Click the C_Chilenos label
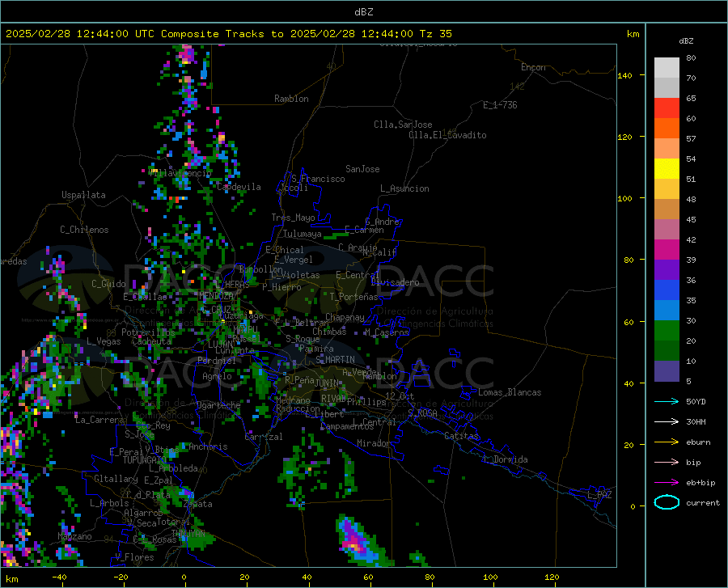Image resolution: width=728 pixels, height=588 pixels. [84, 230]
